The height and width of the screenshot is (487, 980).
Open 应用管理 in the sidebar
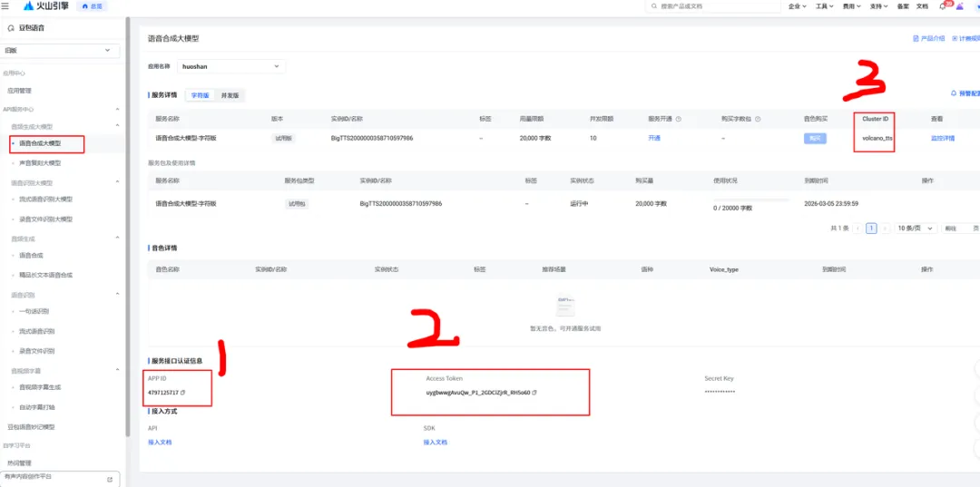pos(19,91)
